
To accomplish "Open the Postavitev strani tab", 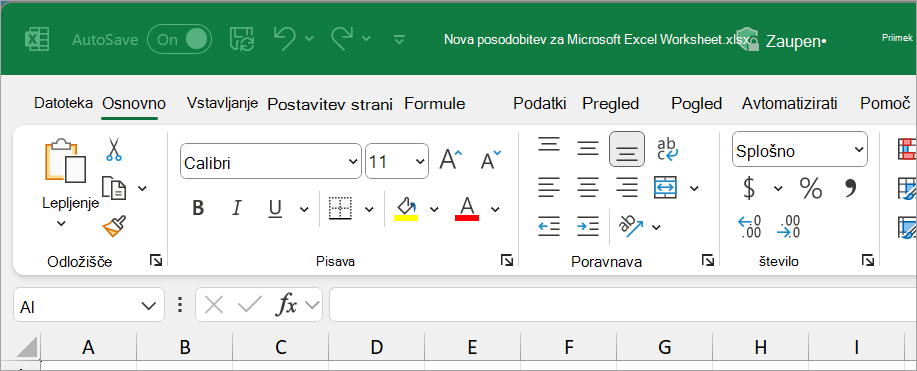I will coord(330,104).
